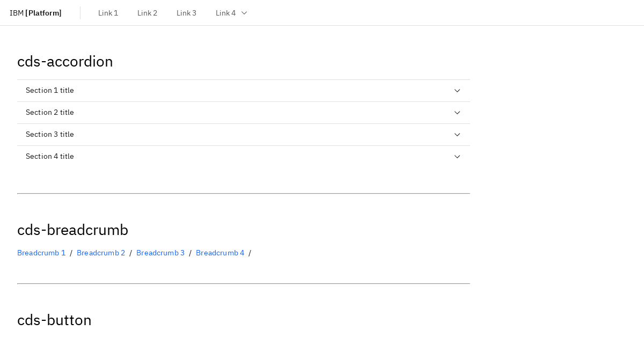Click the chevron icon on Section 4 title
644x338 pixels.
pyautogui.click(x=457, y=157)
